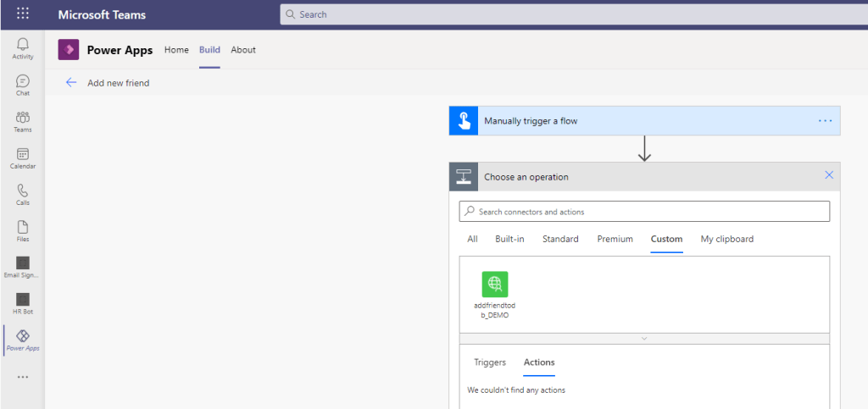The width and height of the screenshot is (868, 409).
Task: Switch to the Premium connectors tab
Action: coord(615,239)
